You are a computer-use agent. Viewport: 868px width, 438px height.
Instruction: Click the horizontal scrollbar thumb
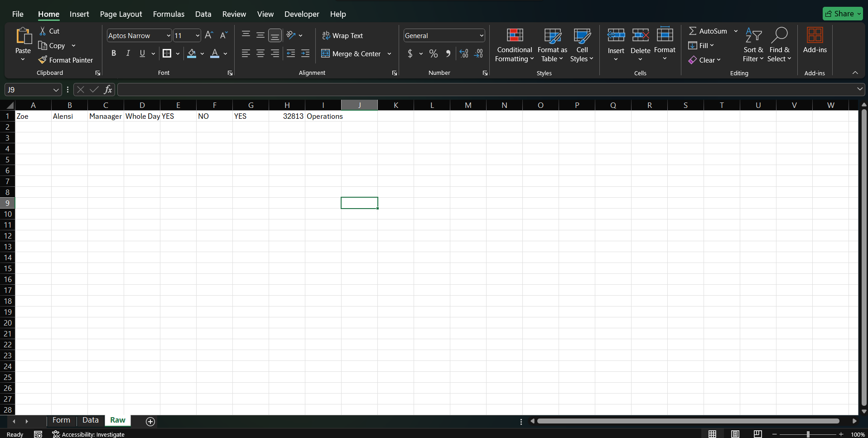688,421
